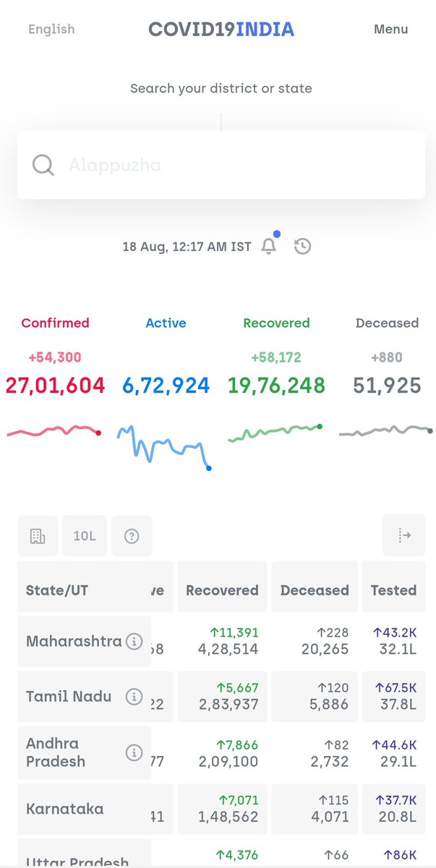436x868 pixels.
Task: Go to COVID19INDIA home logo
Action: pyautogui.click(x=221, y=30)
